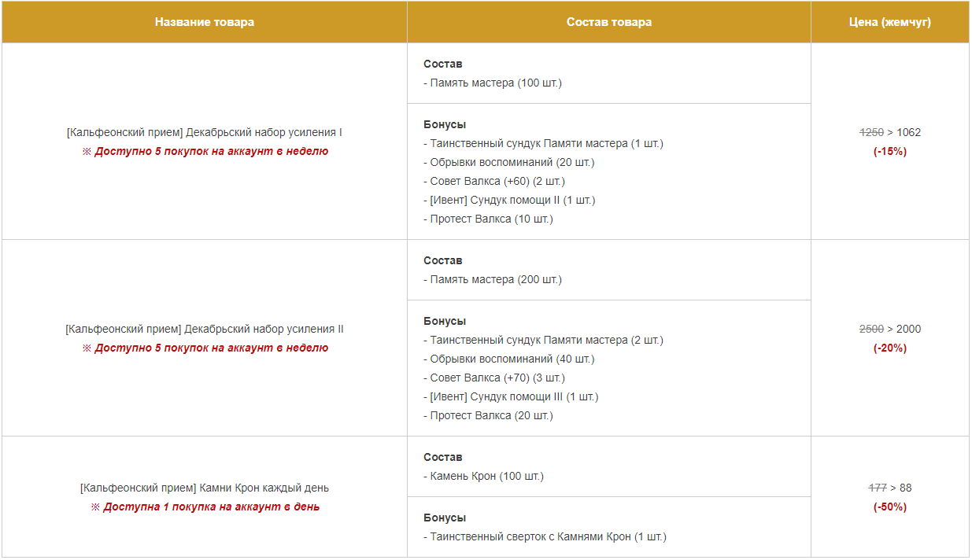The image size is (972, 560).
Task: Click the ※ mark before first weekly limit note
Action: [x=87, y=151]
